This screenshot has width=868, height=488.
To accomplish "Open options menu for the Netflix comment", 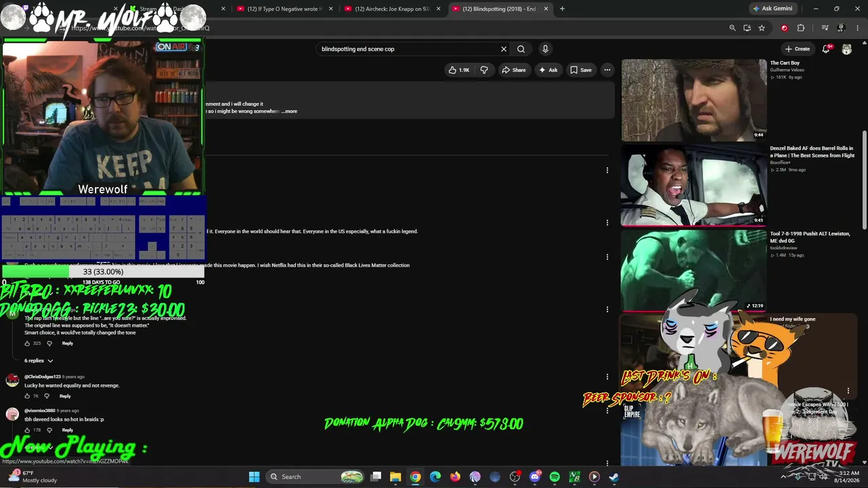I will coord(608,257).
